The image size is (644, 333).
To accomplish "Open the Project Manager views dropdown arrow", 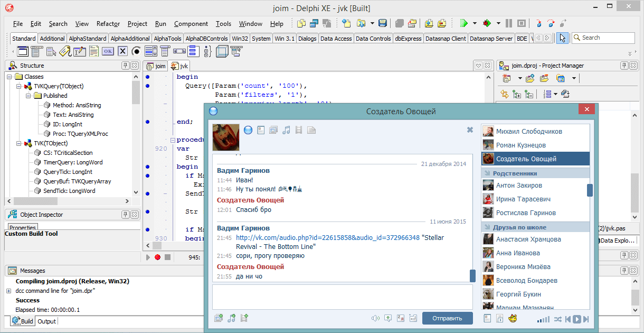I will 574,78.
